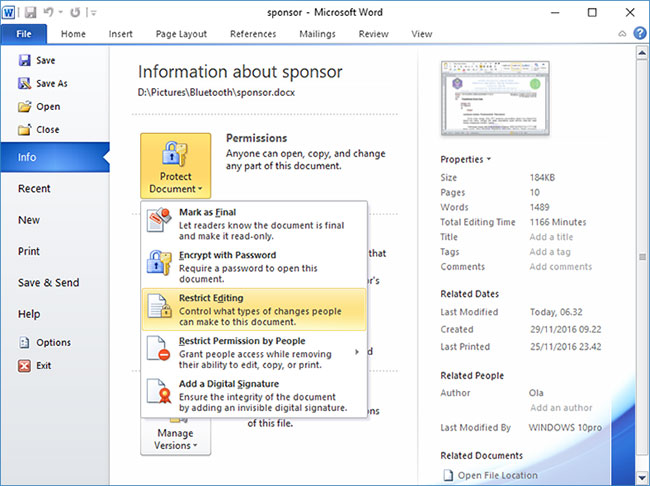Screen dimensions: 650x486
Task: Click Save As label in sidebar
Action: (52, 83)
